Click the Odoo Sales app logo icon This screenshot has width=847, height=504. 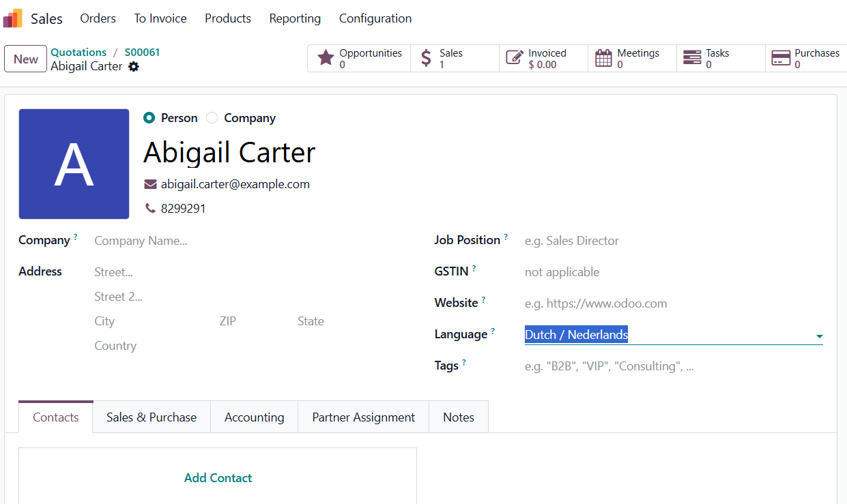13,18
